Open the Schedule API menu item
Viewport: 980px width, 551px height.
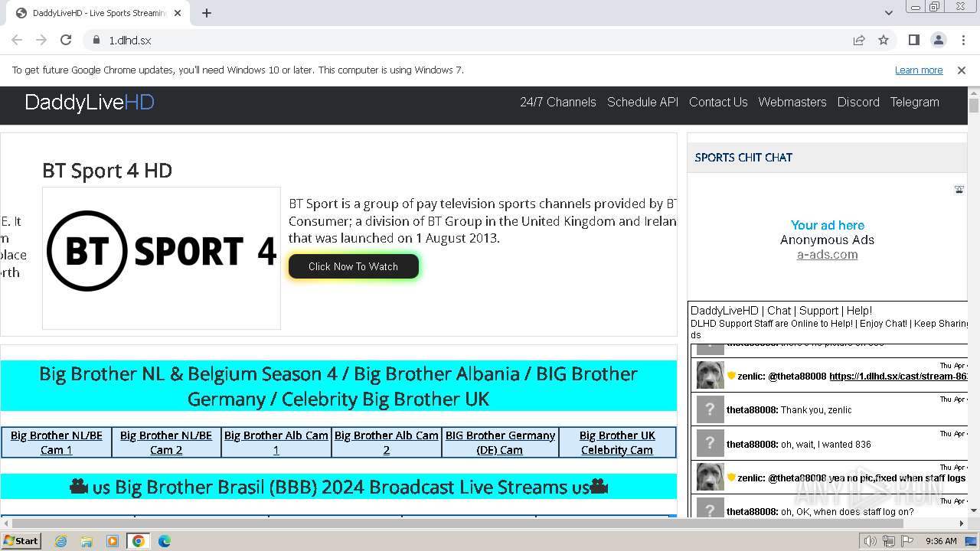(642, 102)
